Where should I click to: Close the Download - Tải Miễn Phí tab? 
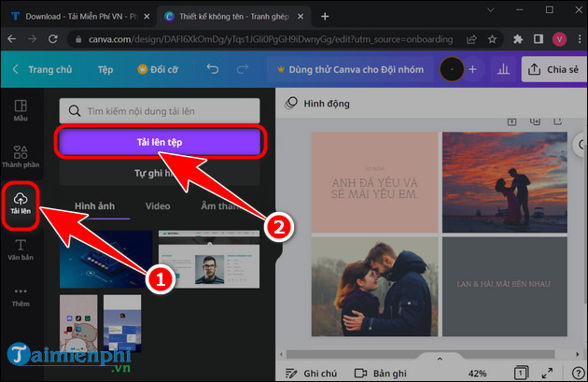[147, 17]
